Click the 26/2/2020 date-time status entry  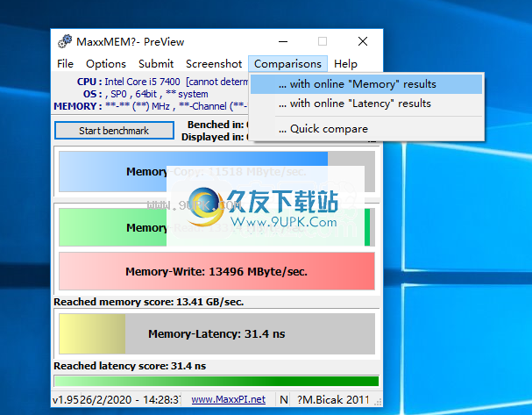click(x=131, y=400)
